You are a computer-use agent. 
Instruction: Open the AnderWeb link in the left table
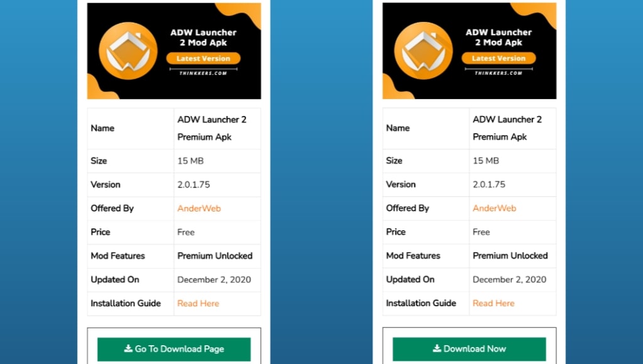coord(199,208)
